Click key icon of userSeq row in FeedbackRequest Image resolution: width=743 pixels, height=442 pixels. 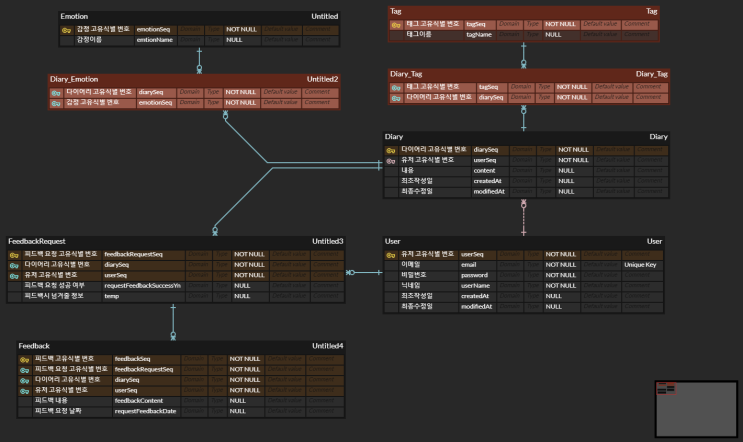pyautogui.click(x=14, y=276)
